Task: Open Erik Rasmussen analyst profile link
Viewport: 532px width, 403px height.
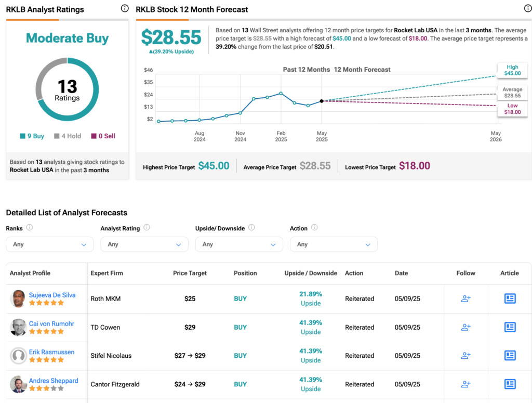Action: pyautogui.click(x=51, y=352)
